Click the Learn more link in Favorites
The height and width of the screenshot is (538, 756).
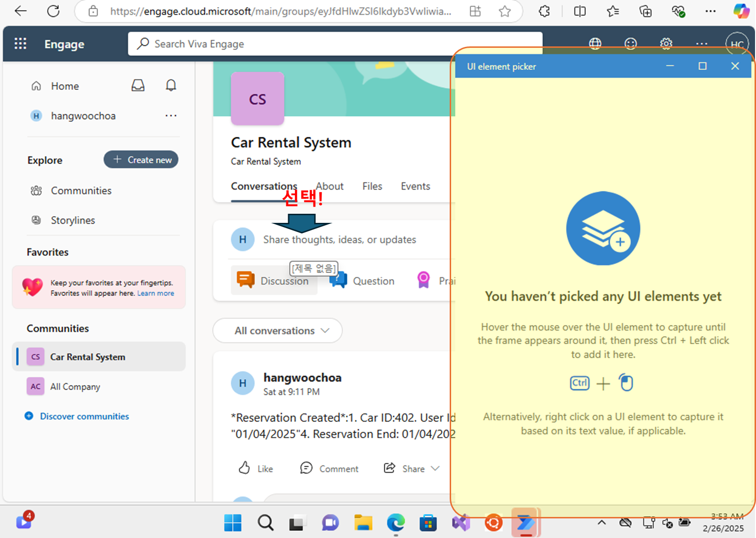click(x=156, y=293)
